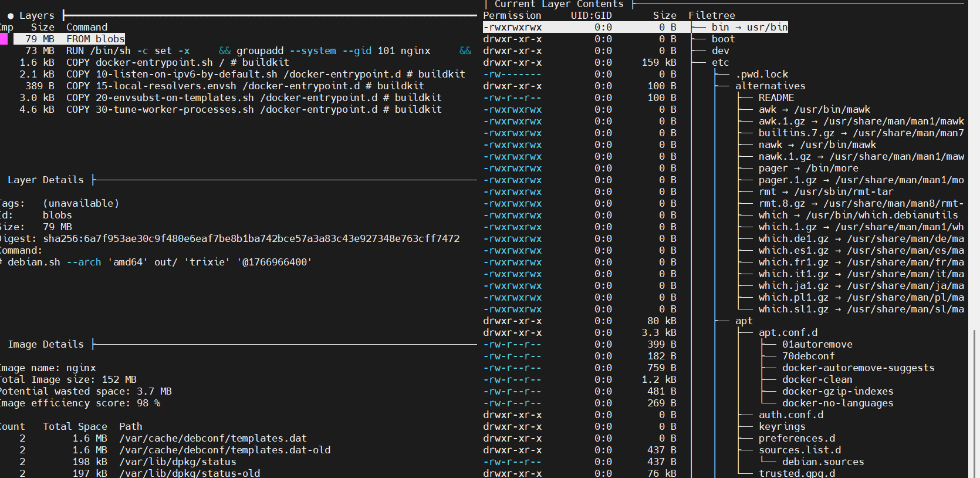The image size is (980, 478).
Task: Select the docker-no-languages file entry
Action: (x=838, y=403)
